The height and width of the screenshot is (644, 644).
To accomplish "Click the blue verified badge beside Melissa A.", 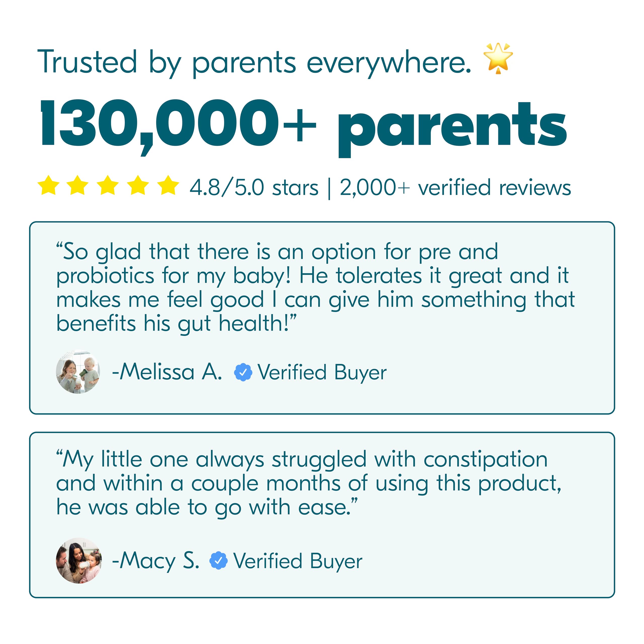I will [243, 372].
